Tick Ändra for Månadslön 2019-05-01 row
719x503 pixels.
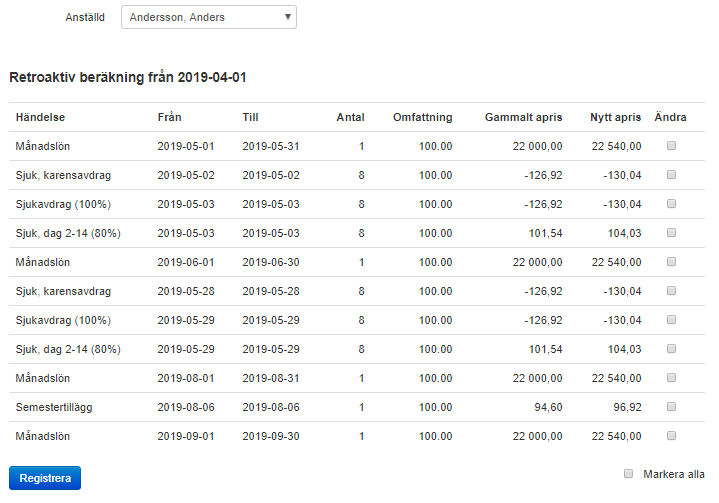pos(671,146)
